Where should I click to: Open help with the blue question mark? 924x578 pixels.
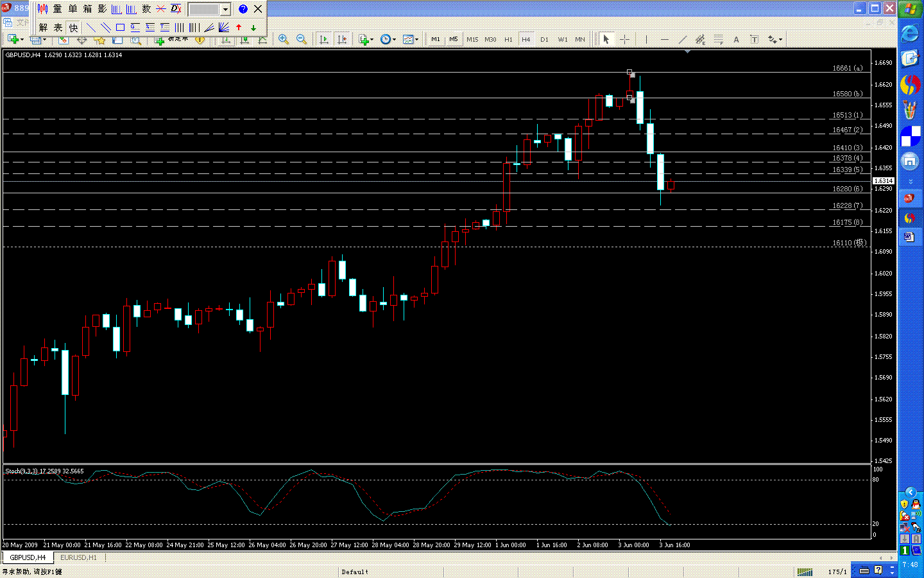[x=243, y=9]
